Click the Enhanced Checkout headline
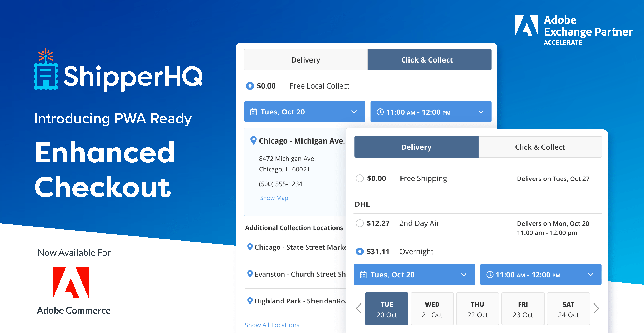The width and height of the screenshot is (644, 333). 104,170
